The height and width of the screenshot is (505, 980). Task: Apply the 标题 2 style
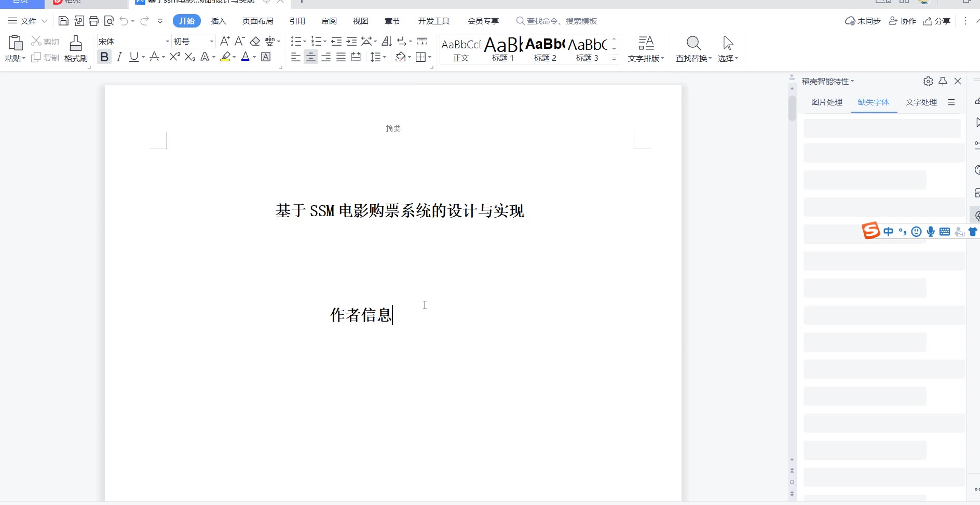(545, 49)
